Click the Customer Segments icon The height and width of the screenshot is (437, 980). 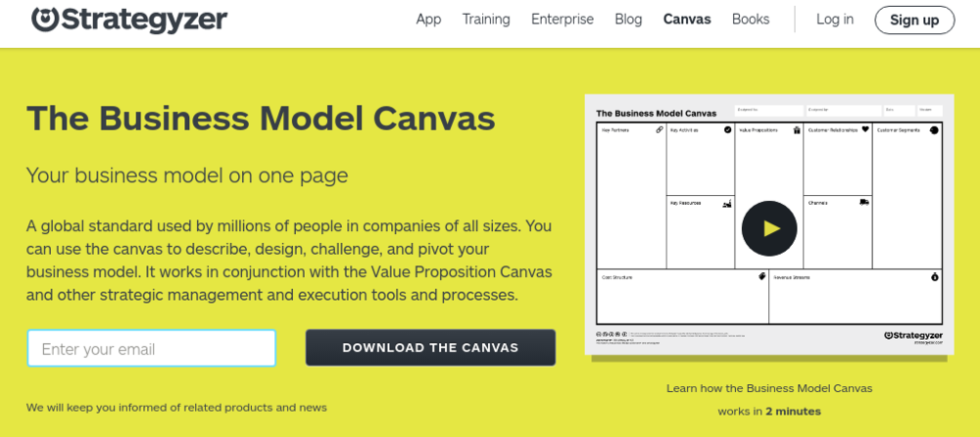(x=934, y=130)
